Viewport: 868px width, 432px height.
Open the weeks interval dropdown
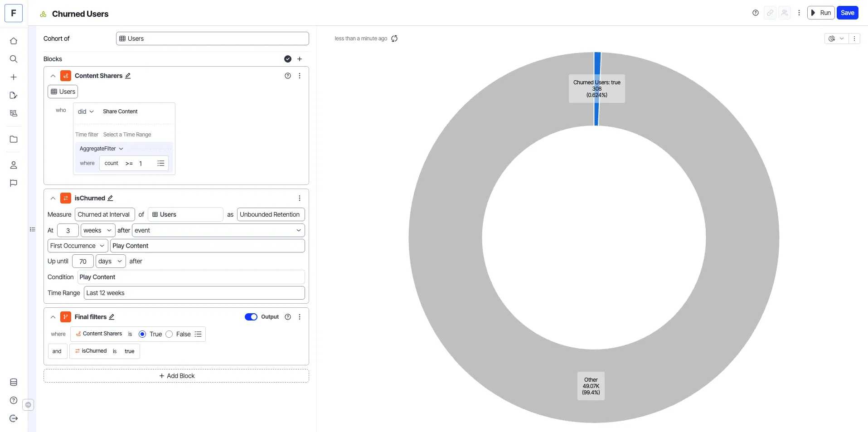[98, 230]
